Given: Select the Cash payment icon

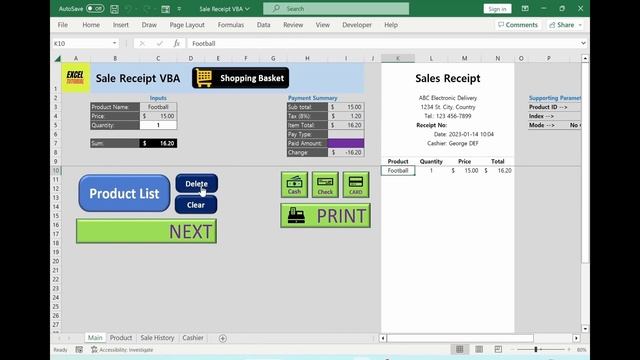Looking at the screenshot, I should 294,185.
